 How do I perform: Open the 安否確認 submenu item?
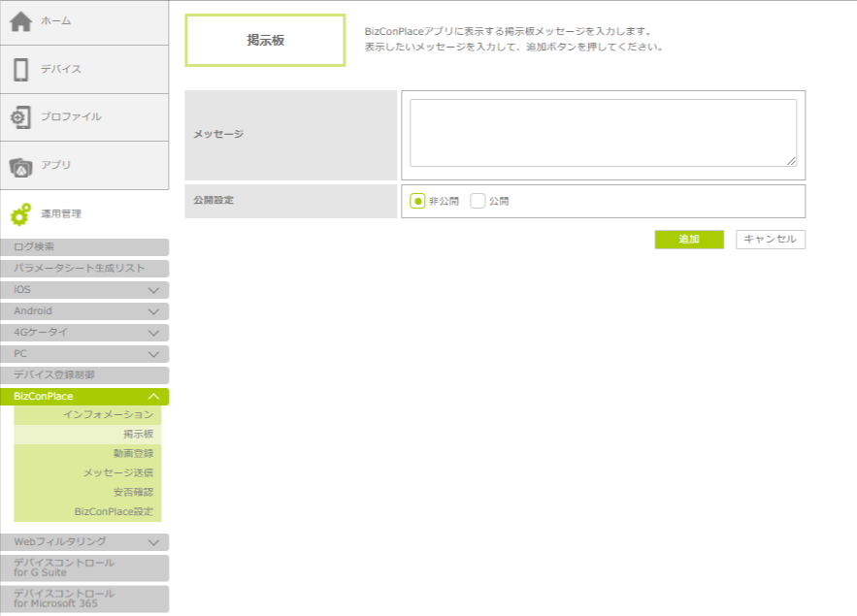click(132, 492)
